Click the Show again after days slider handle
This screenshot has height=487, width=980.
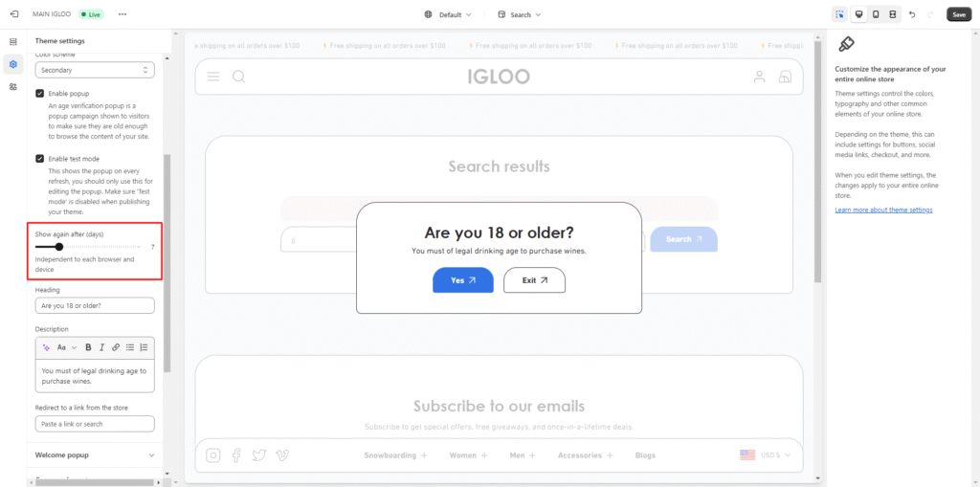point(59,247)
